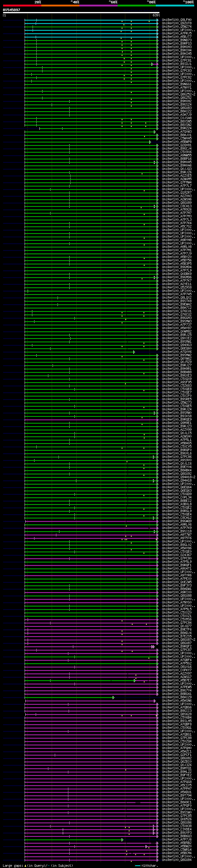Select the UniRef100_Q8GU84 label
Image resolution: width=197 pixels, height=868 pixels.
pos(177,860)
